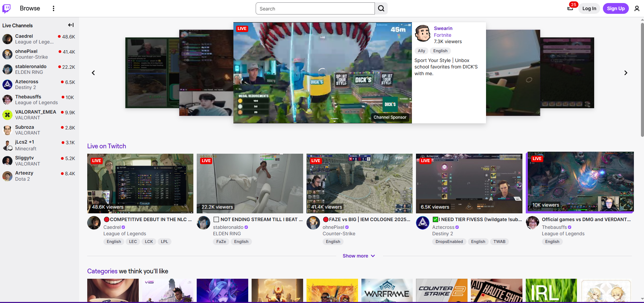Image resolution: width=644 pixels, height=303 pixels.
Task: Open the Channel Sponsor badge
Action: pyautogui.click(x=390, y=117)
